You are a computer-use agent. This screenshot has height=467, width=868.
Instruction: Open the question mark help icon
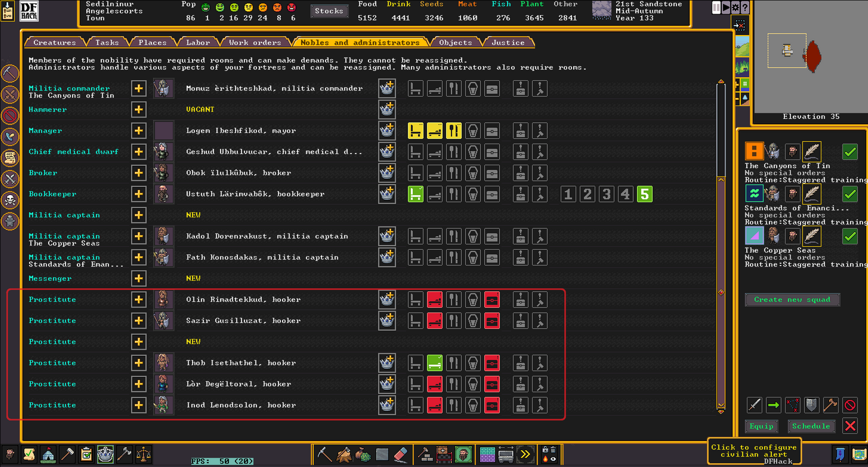click(x=745, y=7)
